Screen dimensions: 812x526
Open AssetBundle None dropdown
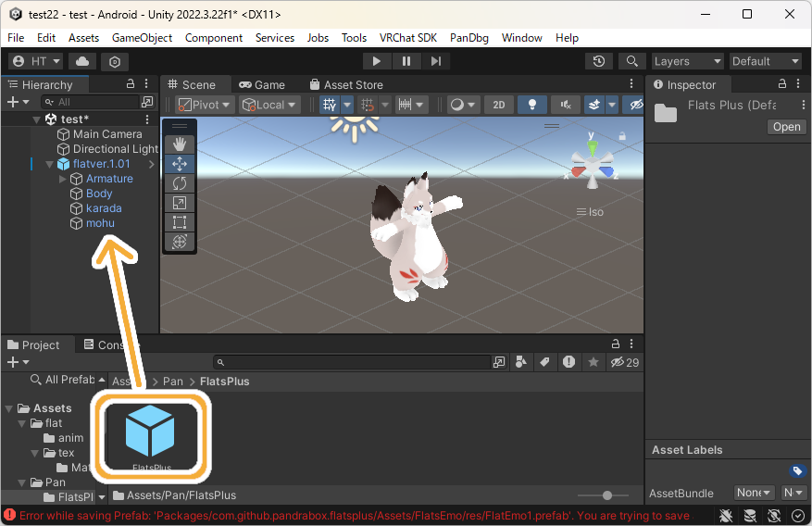[x=754, y=493]
